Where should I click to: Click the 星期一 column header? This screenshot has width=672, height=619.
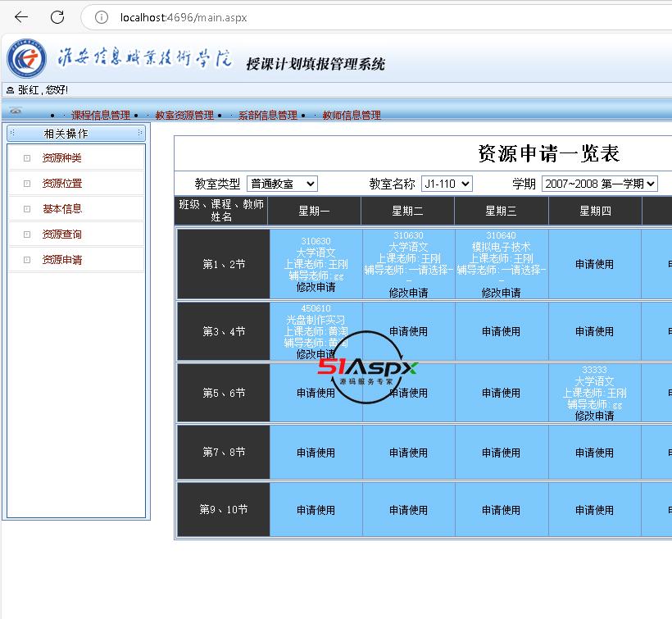click(x=314, y=211)
